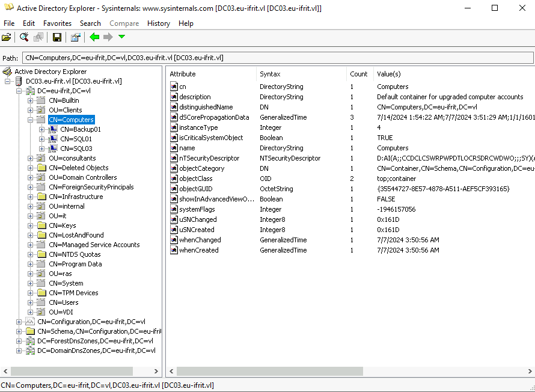Click the yellow folder icon of CN=Deleted Objects
This screenshot has height=392, width=535.
pyautogui.click(x=41, y=168)
